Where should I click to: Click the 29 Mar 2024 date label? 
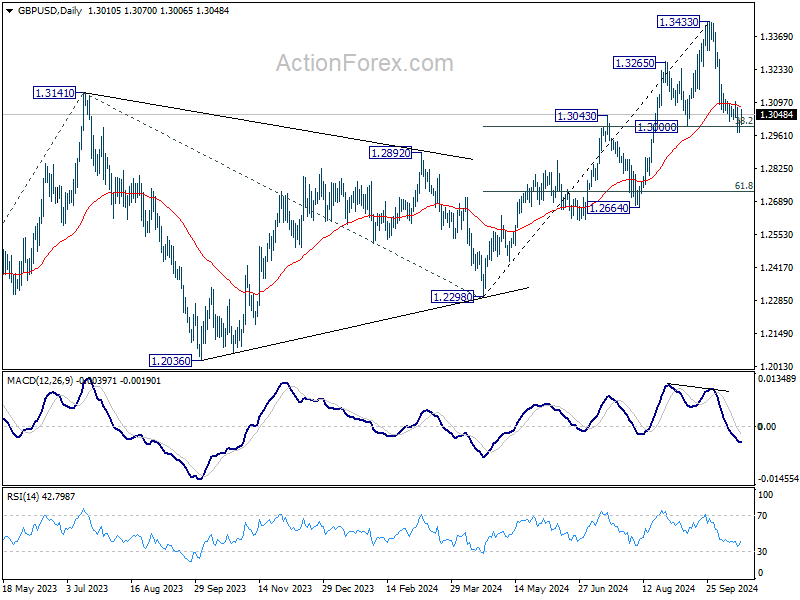476,588
